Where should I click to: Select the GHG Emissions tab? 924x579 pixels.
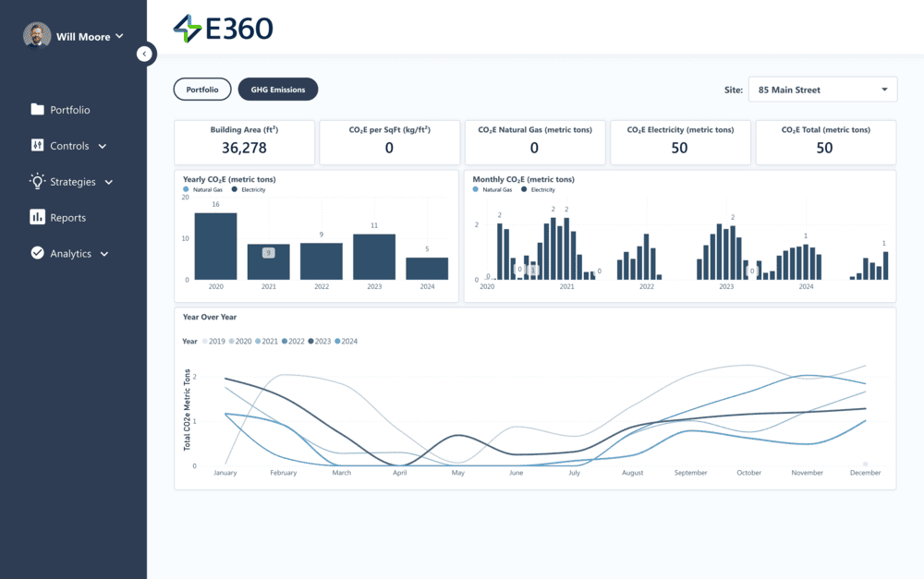pos(278,89)
